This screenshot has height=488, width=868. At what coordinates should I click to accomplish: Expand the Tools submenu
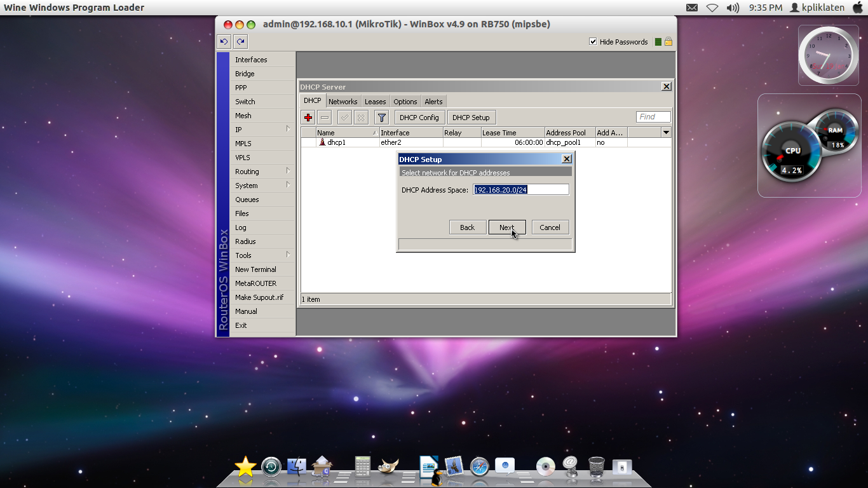288,255
